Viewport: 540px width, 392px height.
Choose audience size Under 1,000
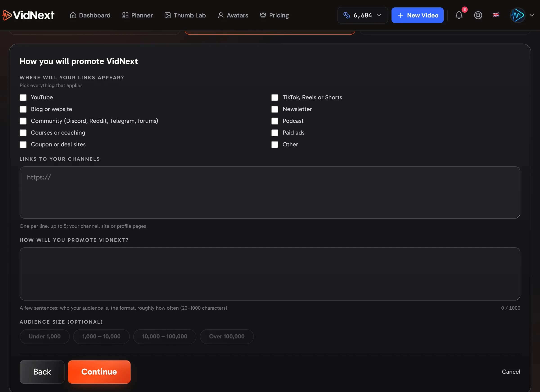[45, 336]
